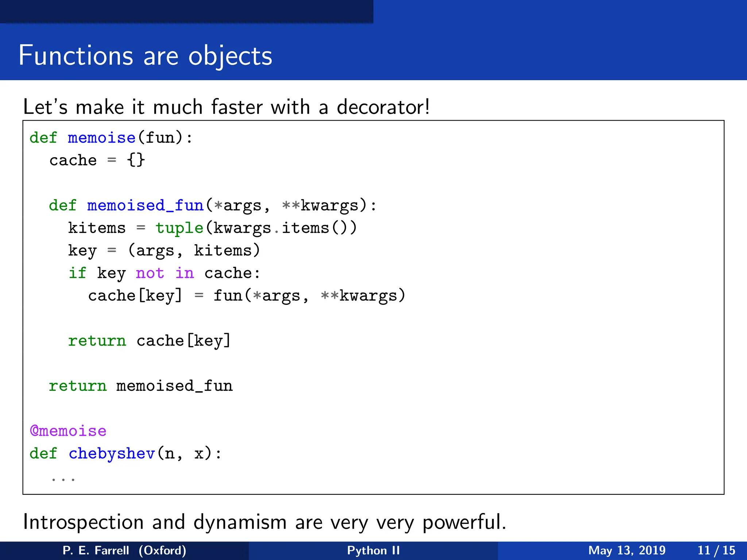Click author name 'P. E. Farrell (Oxford)' in footer
747x560 pixels.
click(124, 550)
